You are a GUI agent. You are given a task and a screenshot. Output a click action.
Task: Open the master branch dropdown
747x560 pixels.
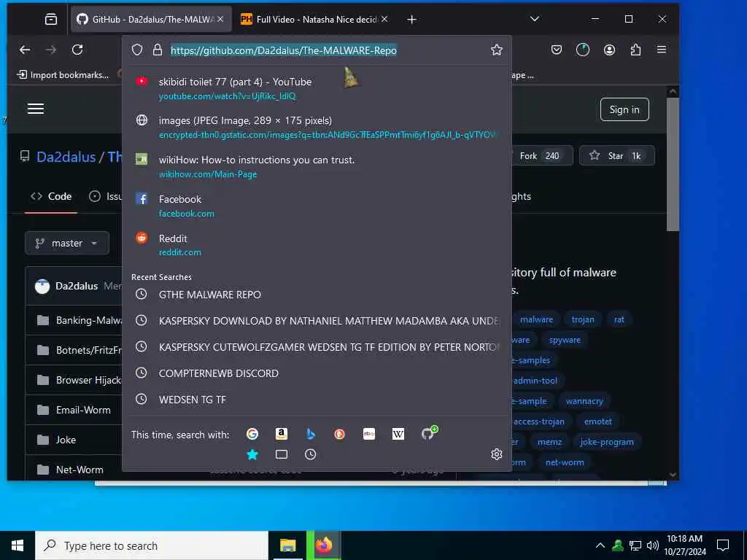[x=67, y=244]
